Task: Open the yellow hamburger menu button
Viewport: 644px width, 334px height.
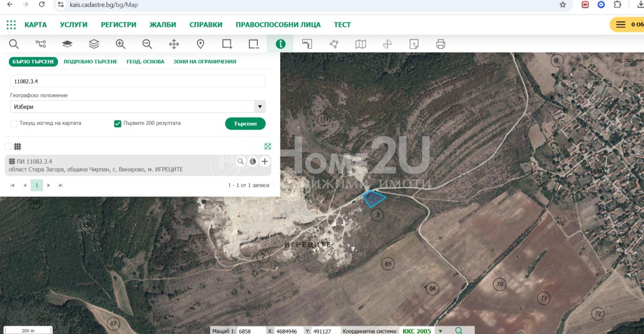Action: (621, 25)
